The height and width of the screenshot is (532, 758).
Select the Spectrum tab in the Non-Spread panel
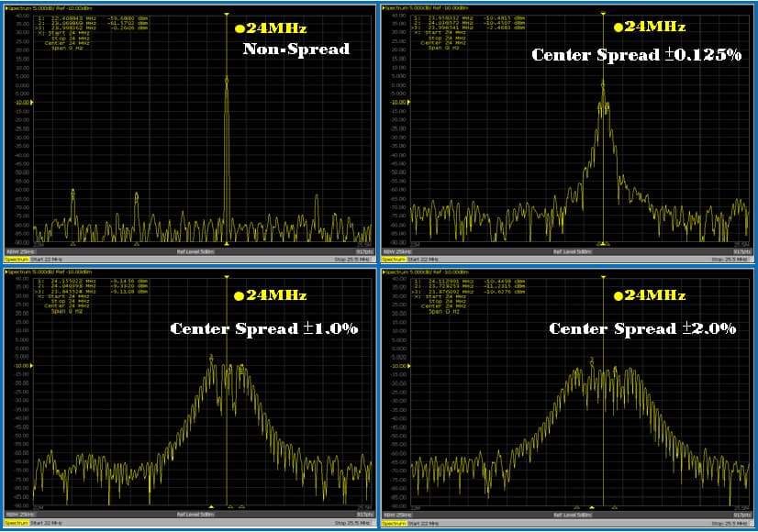click(17, 260)
